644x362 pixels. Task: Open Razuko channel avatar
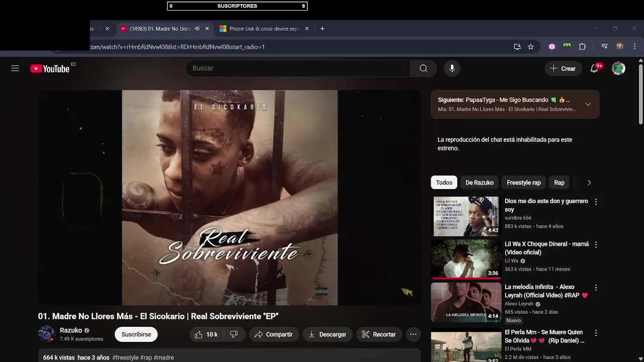pos(46,334)
